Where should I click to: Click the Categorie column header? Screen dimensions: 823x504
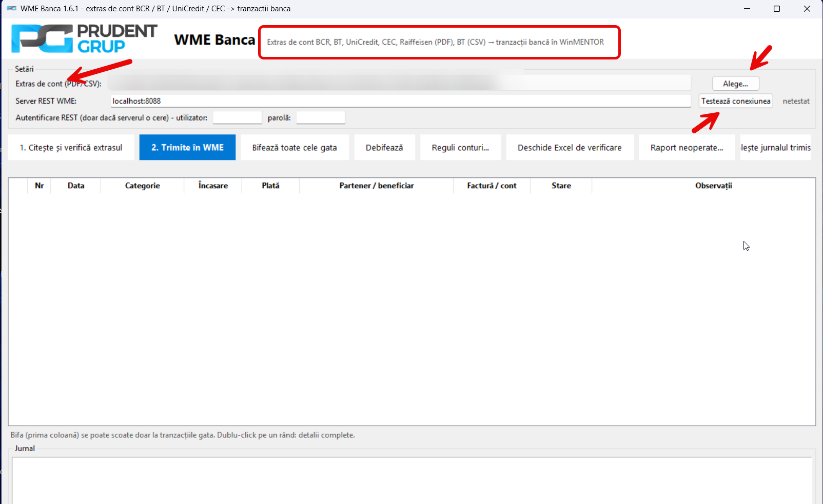143,186
